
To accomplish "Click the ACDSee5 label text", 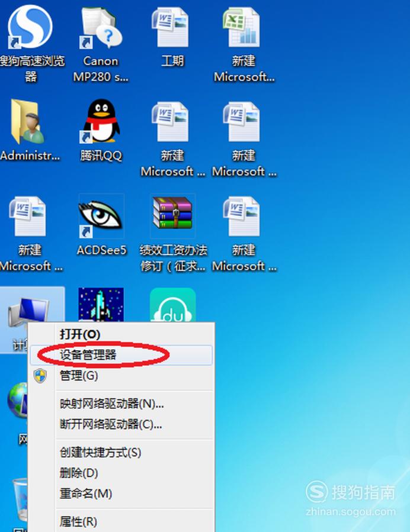I will 101,250.
